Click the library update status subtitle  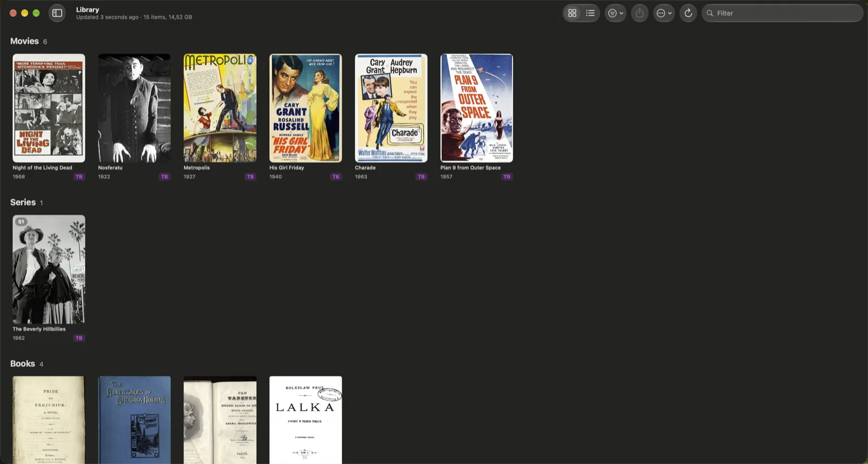(134, 17)
